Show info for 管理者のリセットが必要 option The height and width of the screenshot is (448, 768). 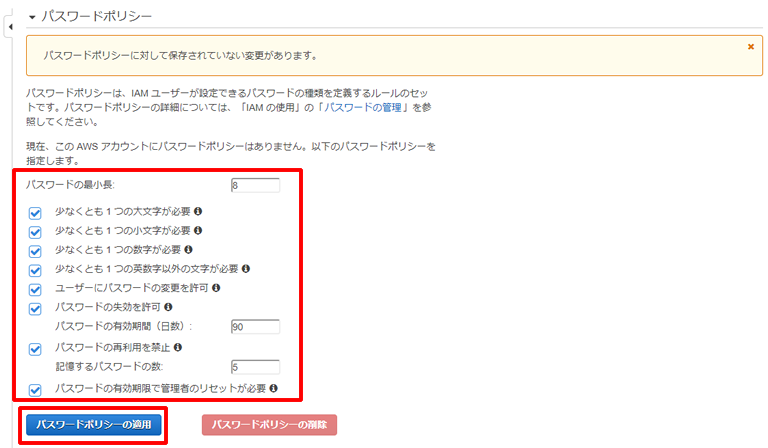point(273,388)
